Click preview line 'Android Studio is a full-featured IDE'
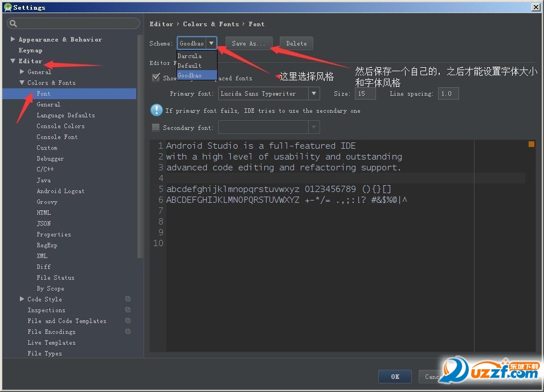This screenshot has width=544, height=392. coord(261,146)
